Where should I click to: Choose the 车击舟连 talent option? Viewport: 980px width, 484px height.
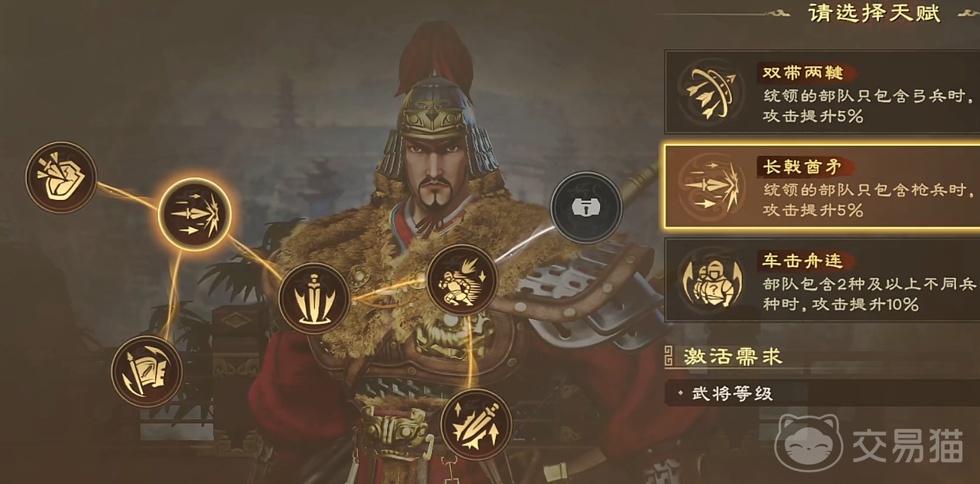pos(822,280)
